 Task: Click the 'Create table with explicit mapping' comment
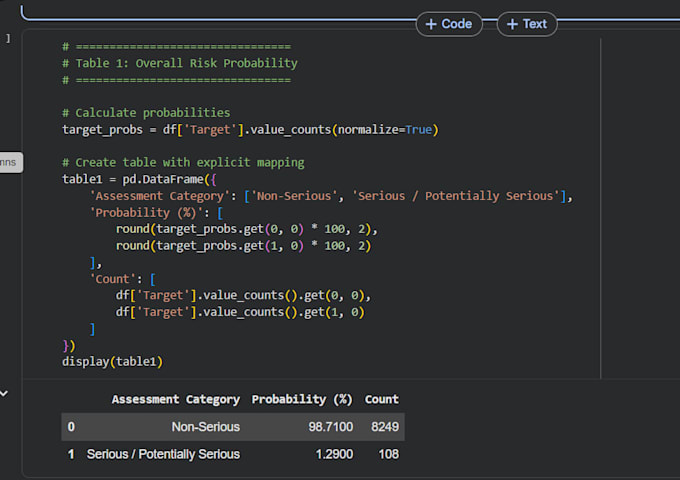[x=183, y=163]
